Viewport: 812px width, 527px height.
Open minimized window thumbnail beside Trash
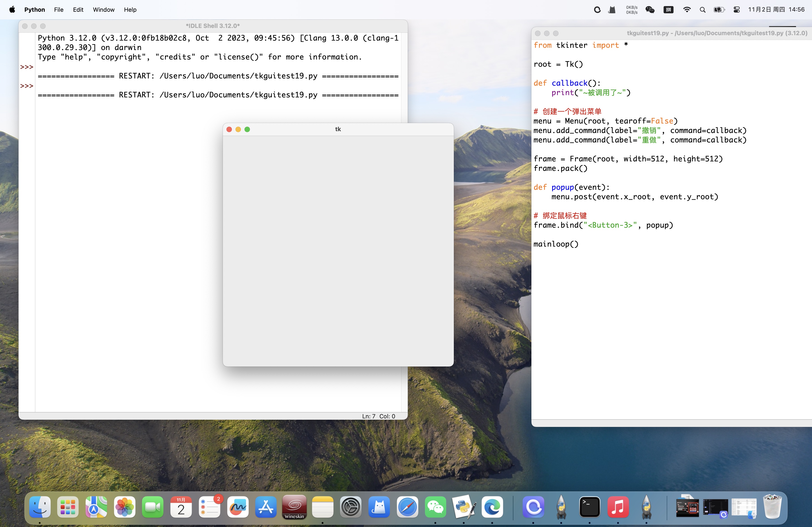(x=744, y=507)
